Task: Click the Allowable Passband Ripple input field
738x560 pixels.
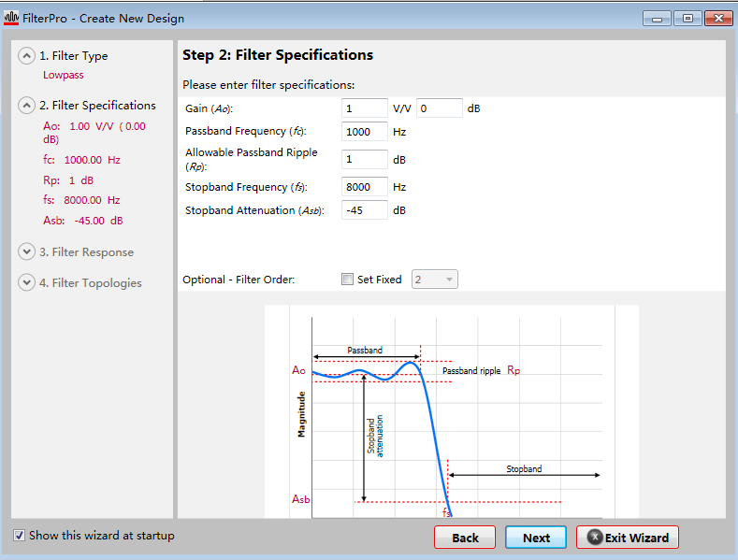Action: pos(364,159)
